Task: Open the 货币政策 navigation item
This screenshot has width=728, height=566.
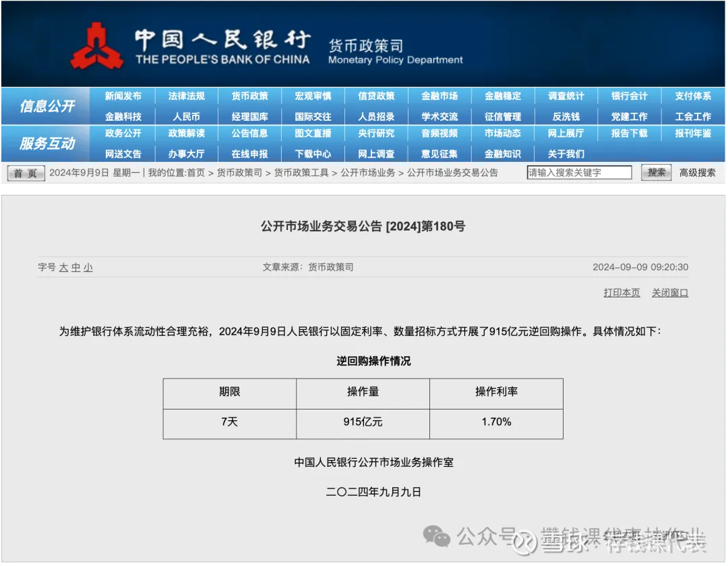Action: (x=250, y=96)
